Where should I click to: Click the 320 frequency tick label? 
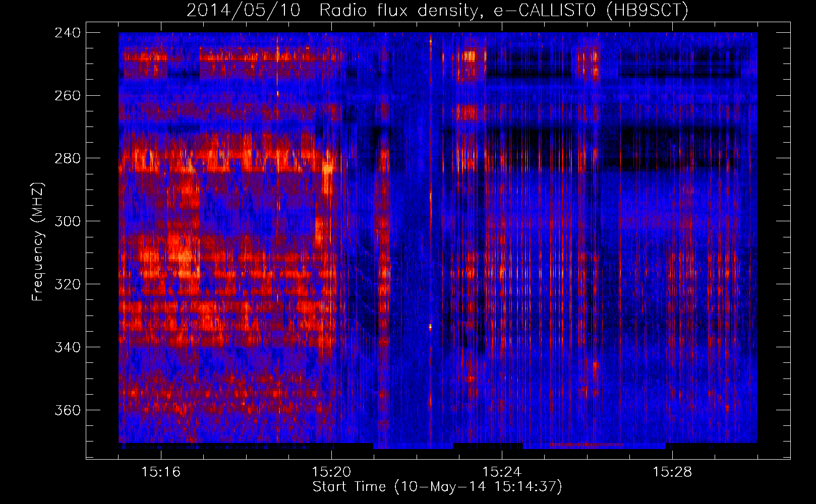tap(68, 284)
